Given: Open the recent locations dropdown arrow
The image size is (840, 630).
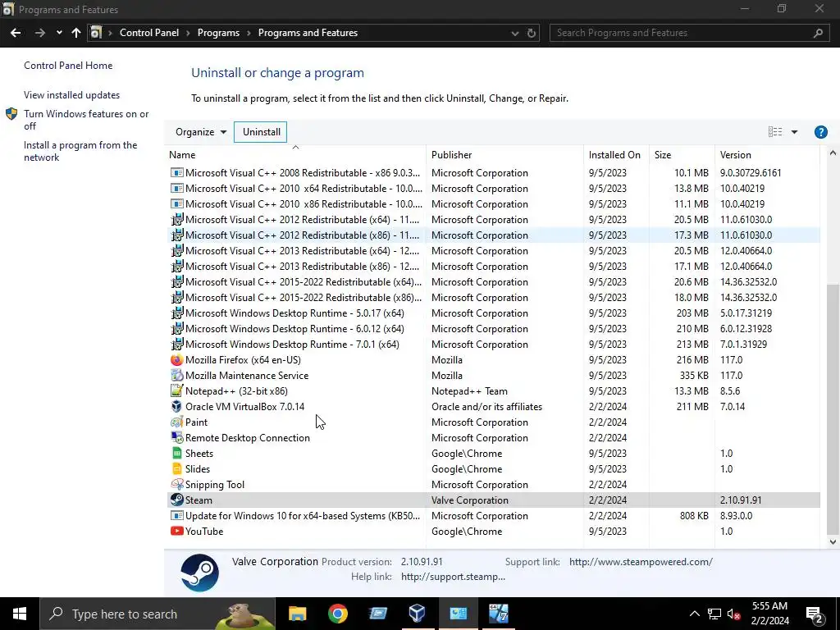Looking at the screenshot, I should pyautogui.click(x=59, y=33).
